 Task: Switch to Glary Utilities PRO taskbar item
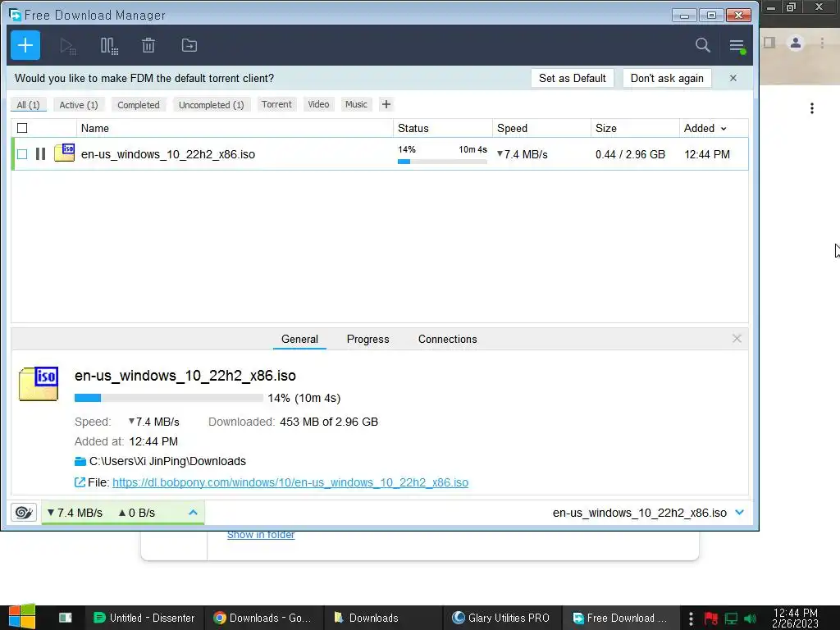[503, 618]
